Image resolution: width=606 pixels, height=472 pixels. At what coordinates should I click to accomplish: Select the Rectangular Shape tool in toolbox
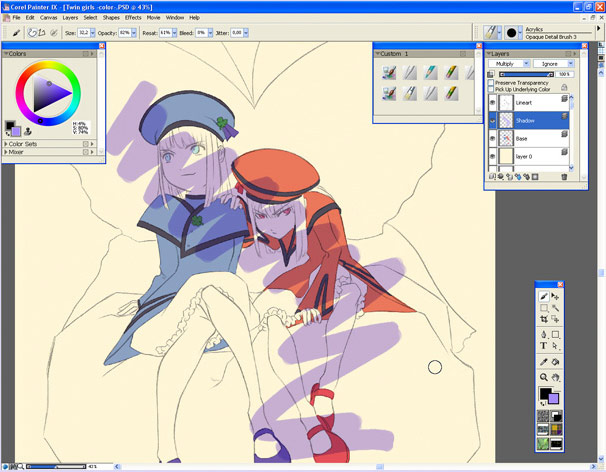click(555, 334)
